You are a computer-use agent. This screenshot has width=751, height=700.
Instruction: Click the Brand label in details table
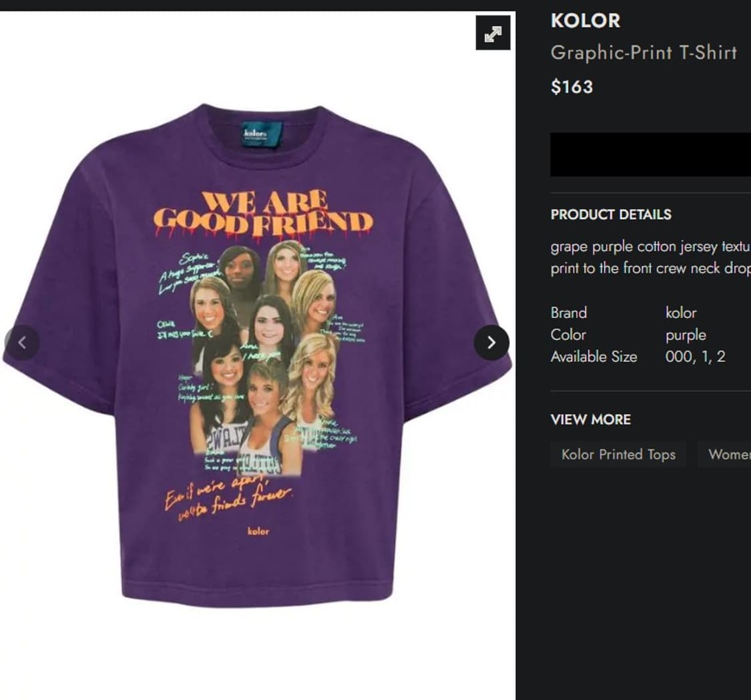[x=569, y=313]
